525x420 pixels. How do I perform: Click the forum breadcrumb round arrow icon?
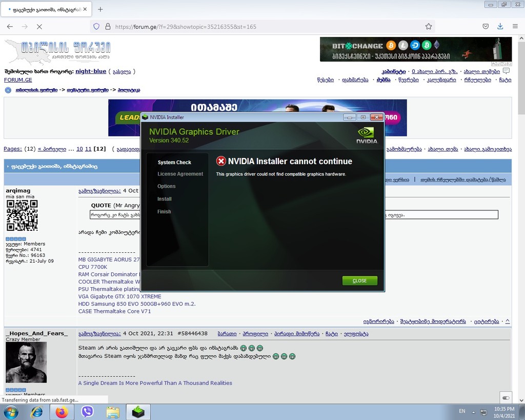click(x=8, y=90)
